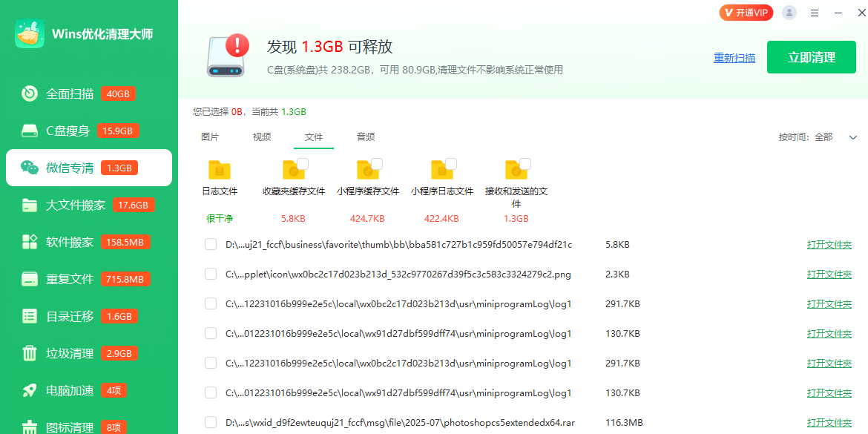Switch to the 视频 tab
Viewport: 868px width, 434px height.
coord(262,137)
